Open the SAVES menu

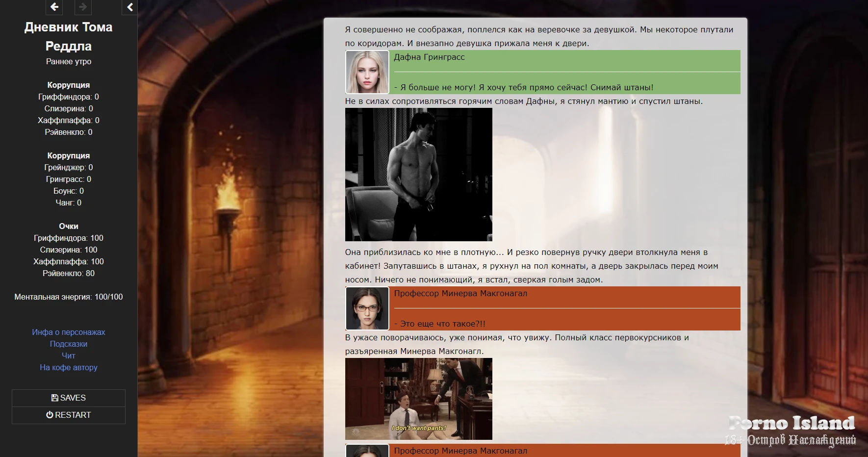pyautogui.click(x=69, y=398)
